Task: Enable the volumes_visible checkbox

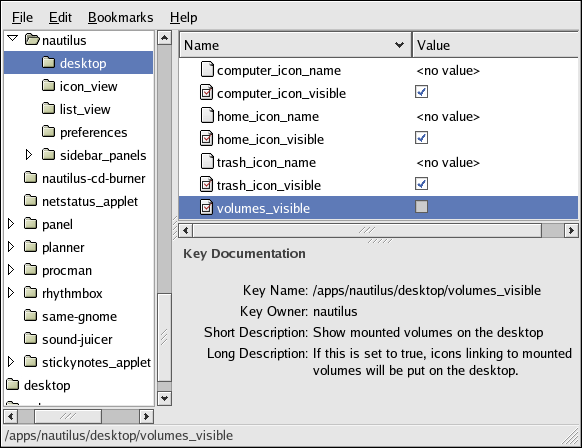Action: (421, 207)
